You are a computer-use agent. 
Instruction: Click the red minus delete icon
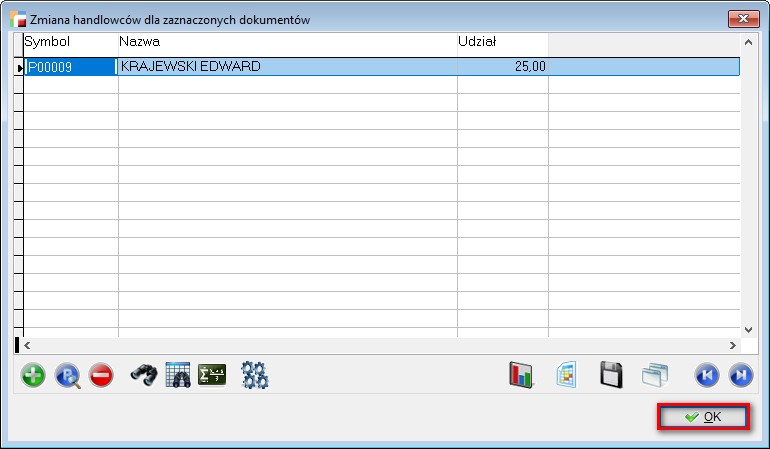[x=101, y=376]
